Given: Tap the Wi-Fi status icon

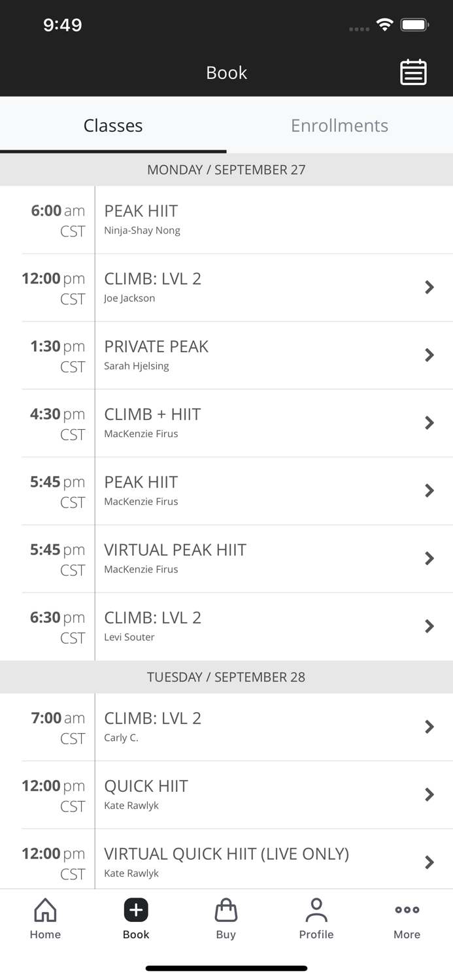Looking at the screenshot, I should (384, 24).
